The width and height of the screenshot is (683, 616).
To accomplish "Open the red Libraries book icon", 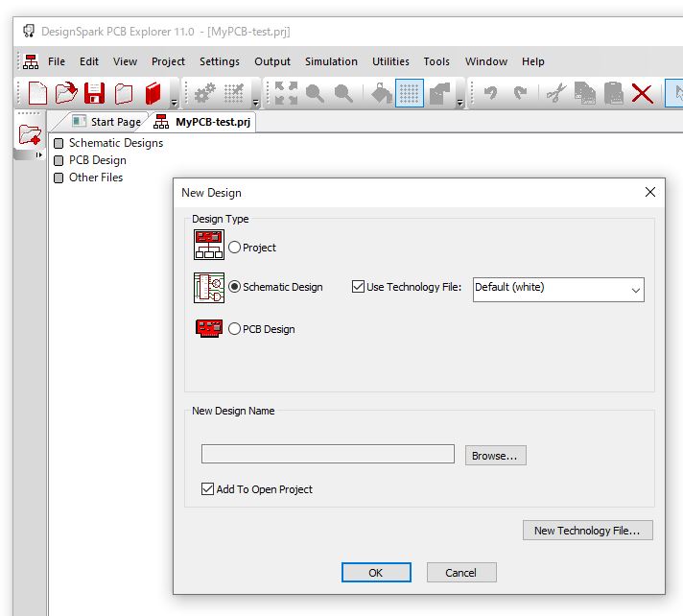I will 153,93.
